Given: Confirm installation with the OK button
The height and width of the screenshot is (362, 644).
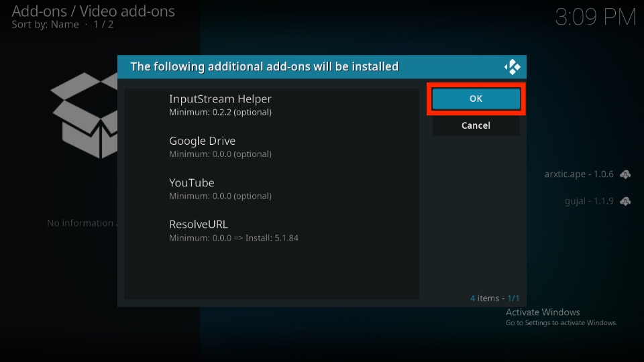Looking at the screenshot, I should [x=476, y=99].
